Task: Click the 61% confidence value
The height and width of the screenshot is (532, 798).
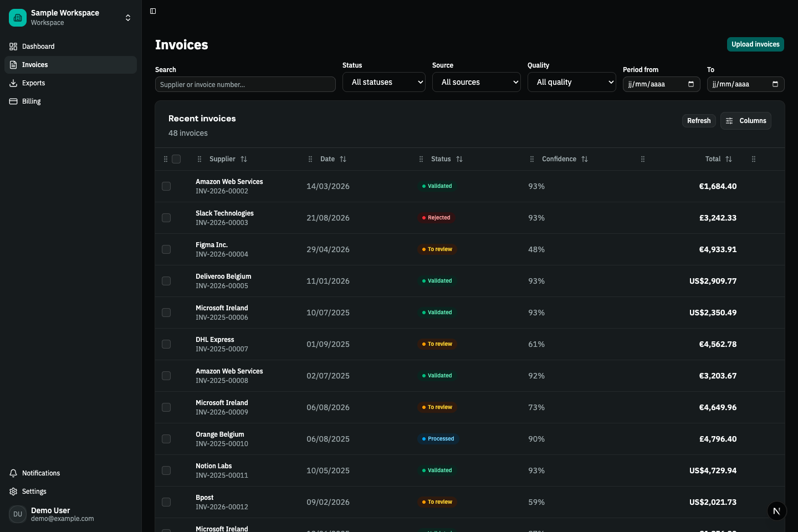Action: [536, 344]
